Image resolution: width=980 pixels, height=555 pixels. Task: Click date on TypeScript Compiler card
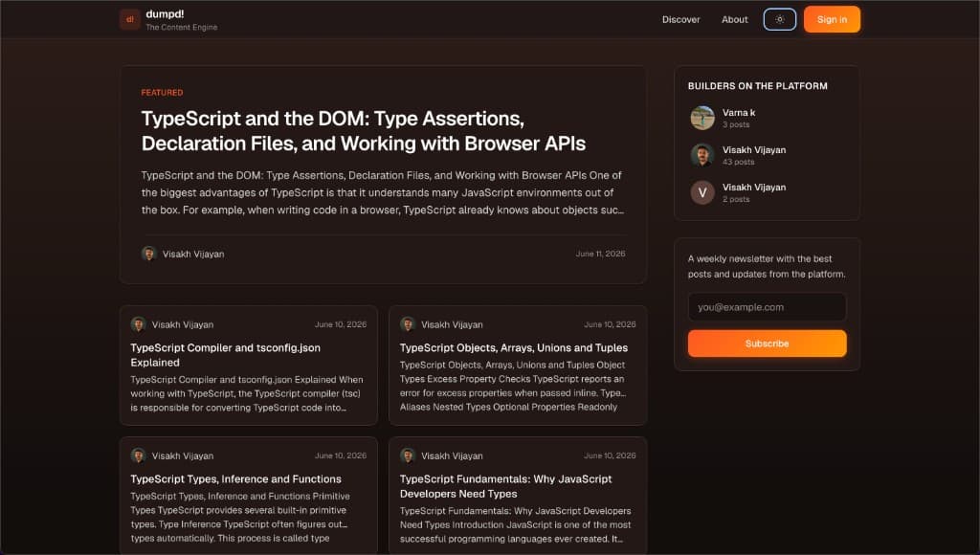pos(340,324)
